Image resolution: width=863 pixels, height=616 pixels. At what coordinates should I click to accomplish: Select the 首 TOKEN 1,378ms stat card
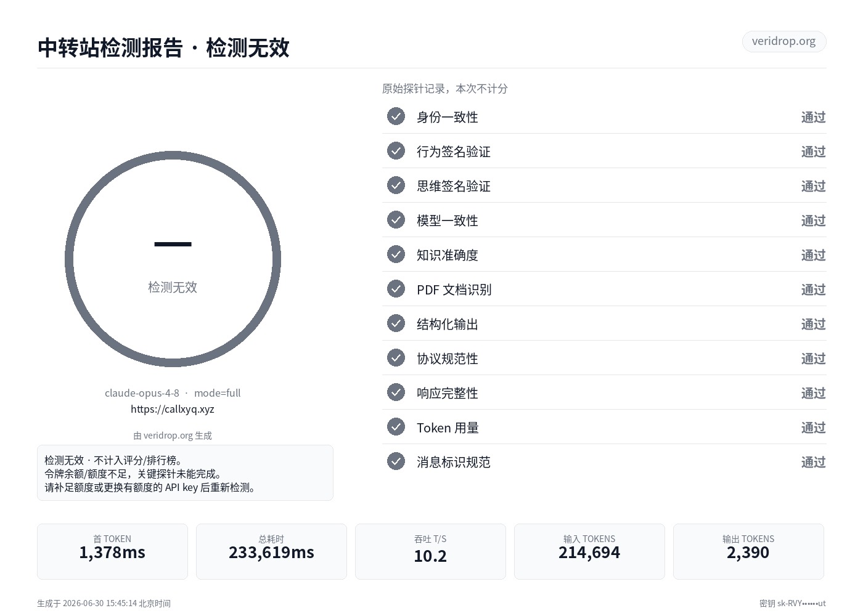point(112,551)
